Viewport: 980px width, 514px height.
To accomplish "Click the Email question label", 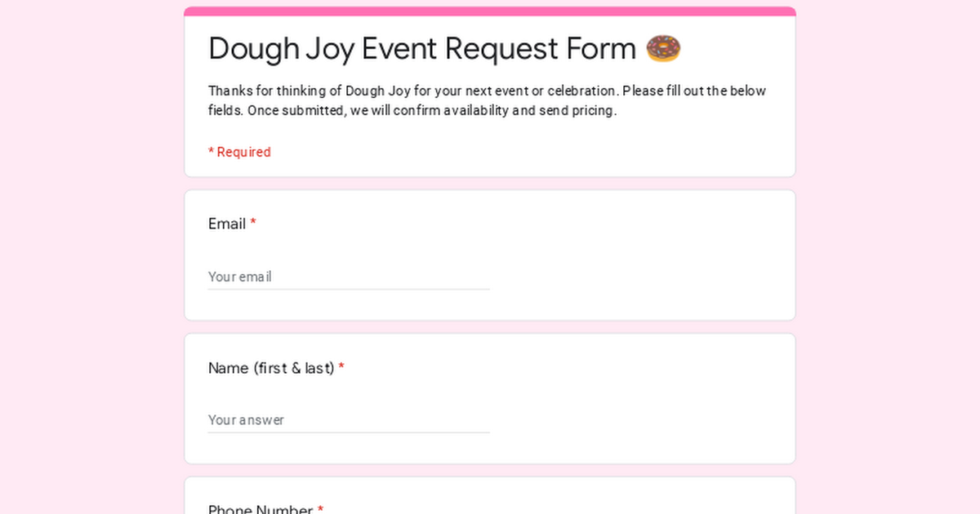I will point(226,224).
